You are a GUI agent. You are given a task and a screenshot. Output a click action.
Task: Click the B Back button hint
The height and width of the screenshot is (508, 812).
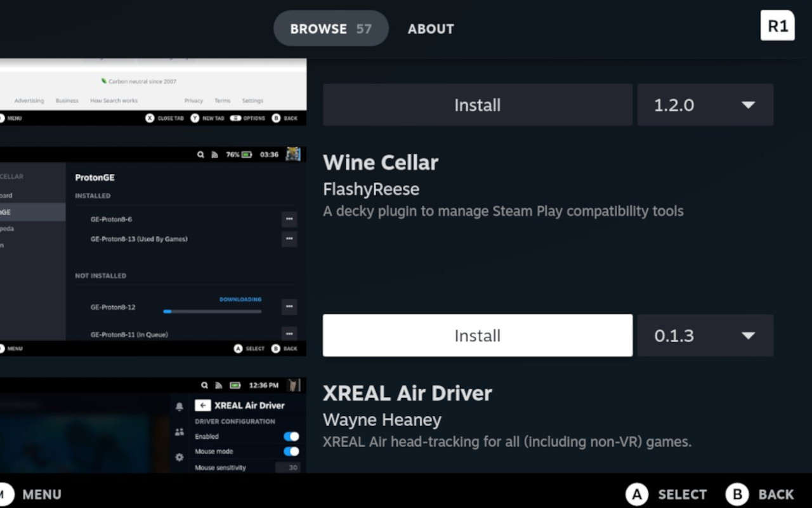point(760,495)
